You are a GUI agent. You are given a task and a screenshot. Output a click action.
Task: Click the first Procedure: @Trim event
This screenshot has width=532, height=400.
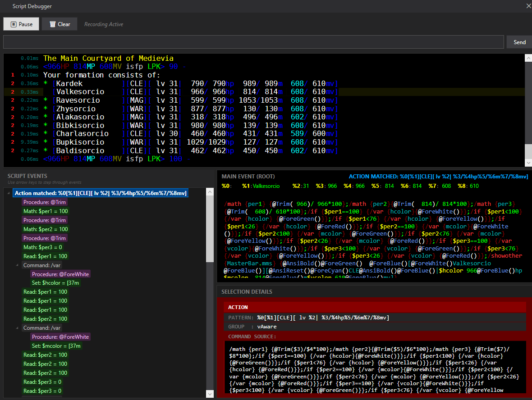pyautogui.click(x=45, y=202)
